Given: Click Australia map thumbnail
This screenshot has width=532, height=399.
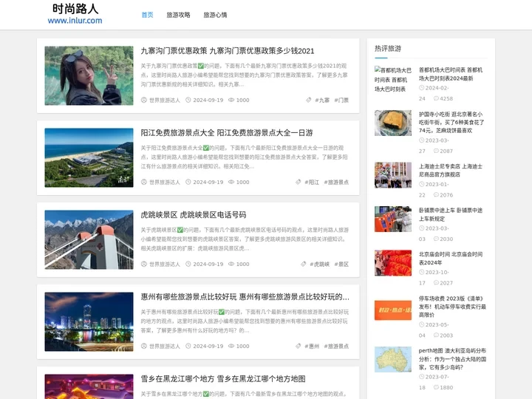Looking at the screenshot, I should 393,359.
